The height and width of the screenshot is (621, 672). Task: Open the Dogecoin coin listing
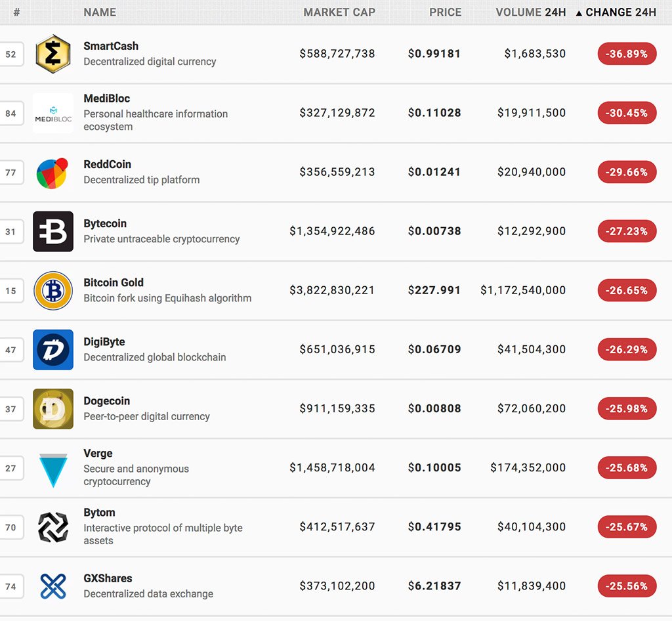coord(107,400)
